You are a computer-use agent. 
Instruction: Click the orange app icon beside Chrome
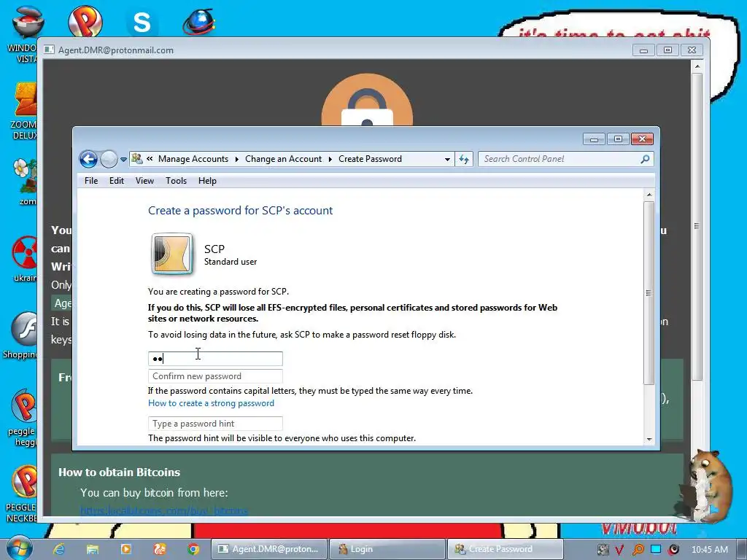pyautogui.click(x=160, y=549)
